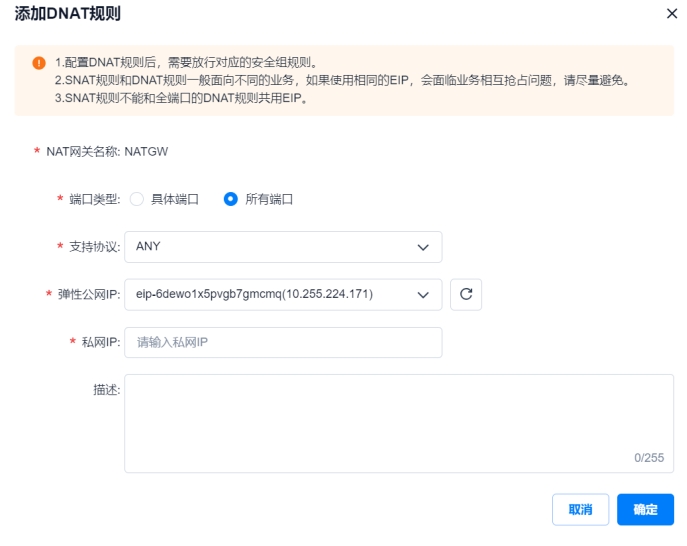Click the 私网IP label
The height and width of the screenshot is (546, 687).
[x=101, y=342]
